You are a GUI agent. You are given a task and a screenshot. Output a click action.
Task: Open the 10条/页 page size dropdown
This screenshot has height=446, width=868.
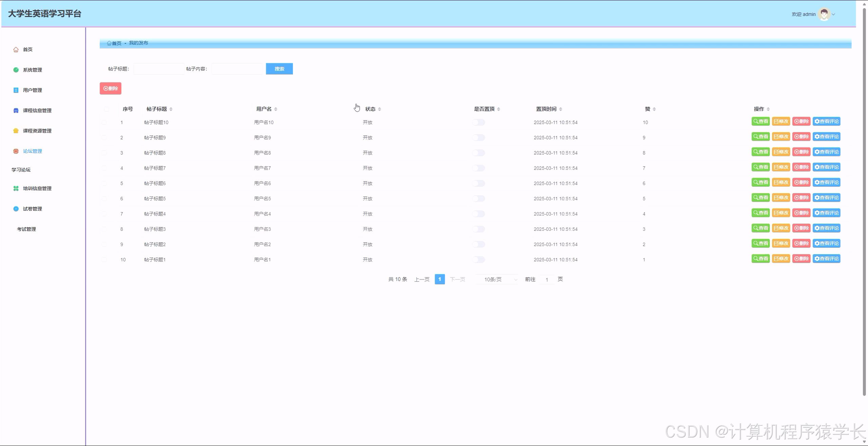tap(496, 279)
